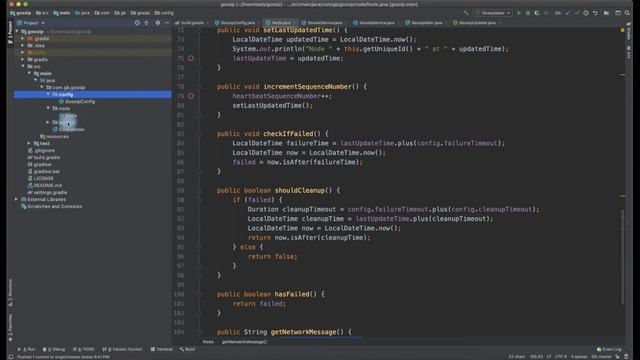Expand the test folder

click(29, 143)
